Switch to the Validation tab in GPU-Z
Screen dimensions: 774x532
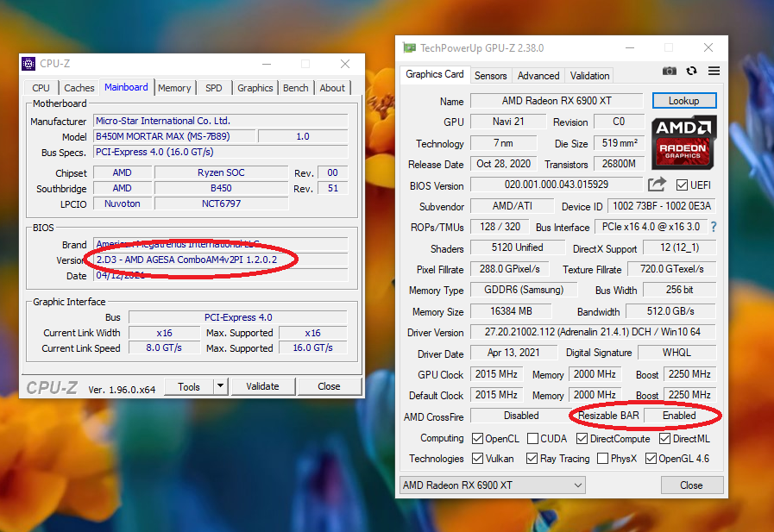[x=590, y=75]
